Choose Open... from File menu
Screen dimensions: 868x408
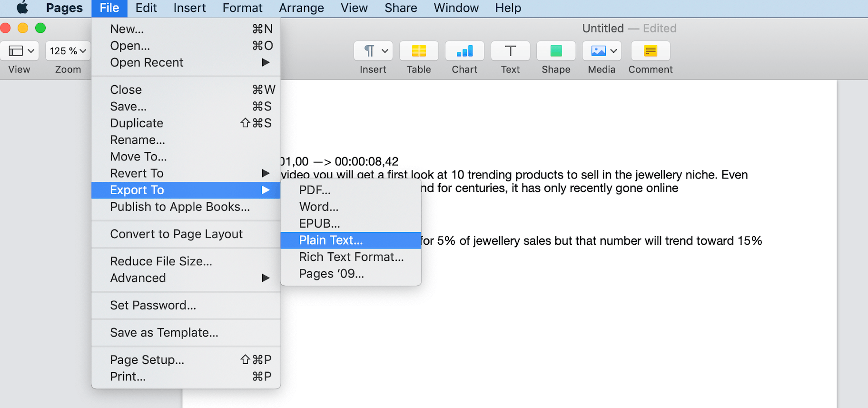(186, 46)
